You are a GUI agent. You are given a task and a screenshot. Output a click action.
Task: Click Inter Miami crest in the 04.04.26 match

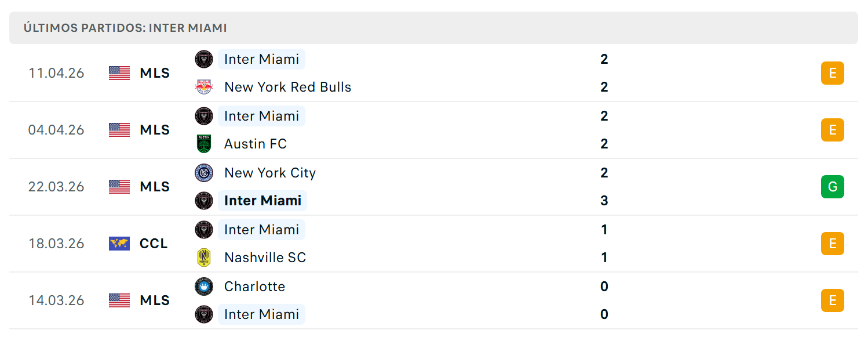coord(204,116)
